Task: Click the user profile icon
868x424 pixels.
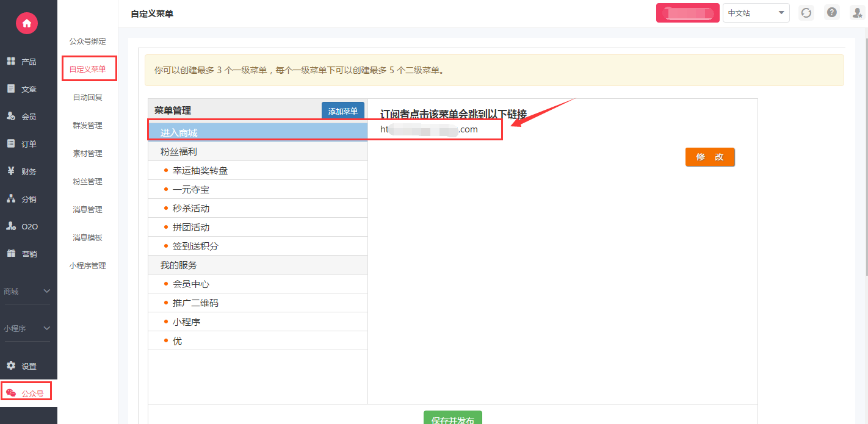Action: click(x=856, y=12)
